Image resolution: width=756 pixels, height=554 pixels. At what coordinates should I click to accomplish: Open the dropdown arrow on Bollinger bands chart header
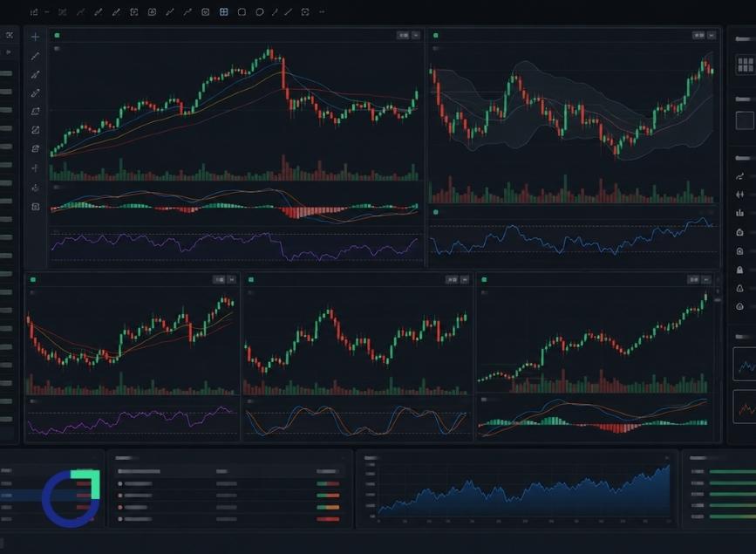point(712,35)
